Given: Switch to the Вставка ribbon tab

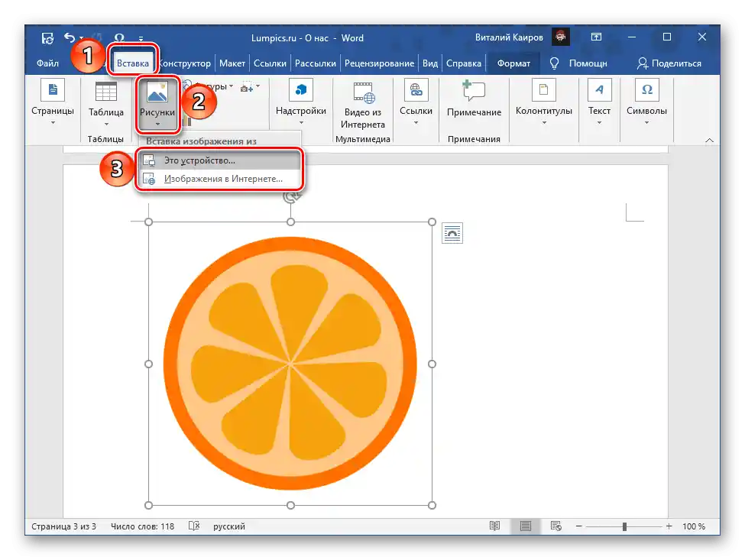Looking at the screenshot, I should pyautogui.click(x=132, y=63).
